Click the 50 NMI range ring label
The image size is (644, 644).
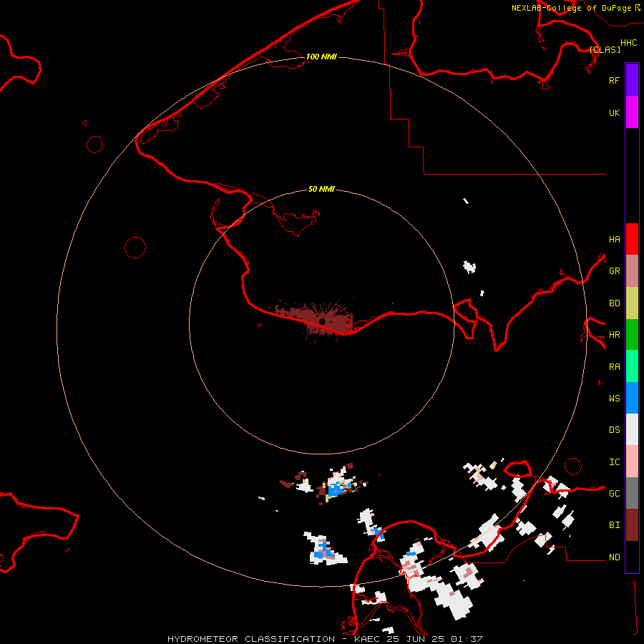point(321,189)
